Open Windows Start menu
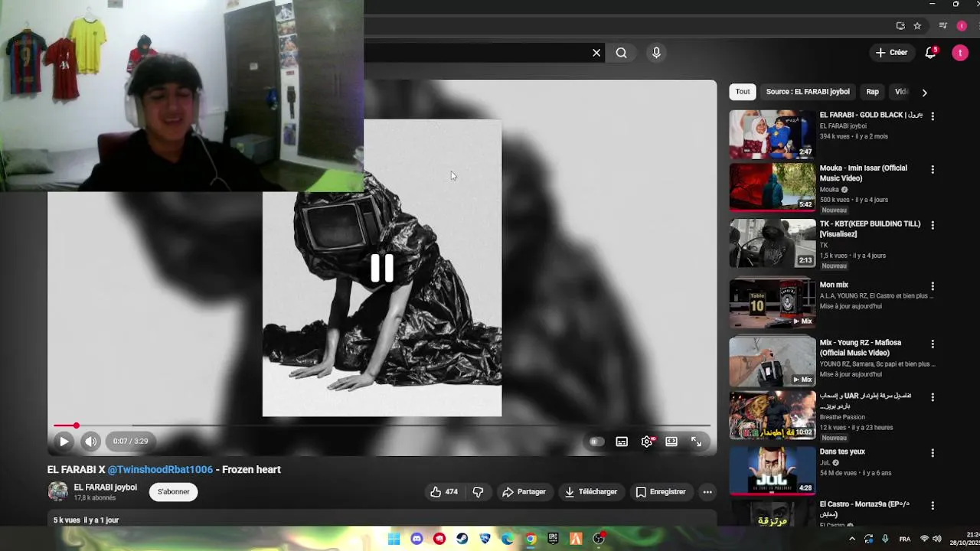The height and width of the screenshot is (551, 980). click(394, 539)
